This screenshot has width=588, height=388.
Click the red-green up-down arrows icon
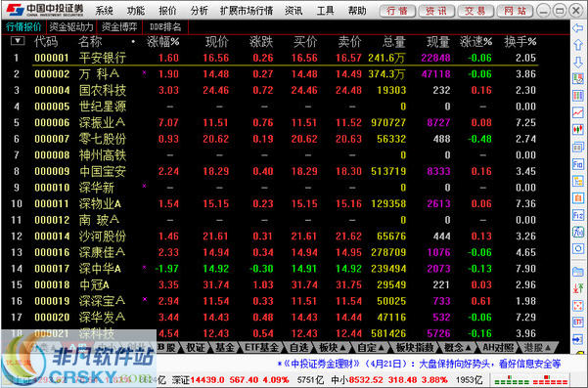tap(578, 288)
